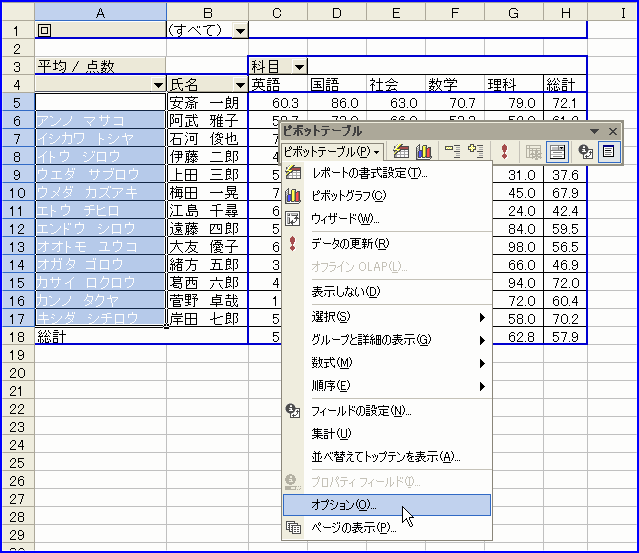Click the cell カサイ ロクロウ
Viewport: 639px width, 553px height.
tap(100, 282)
